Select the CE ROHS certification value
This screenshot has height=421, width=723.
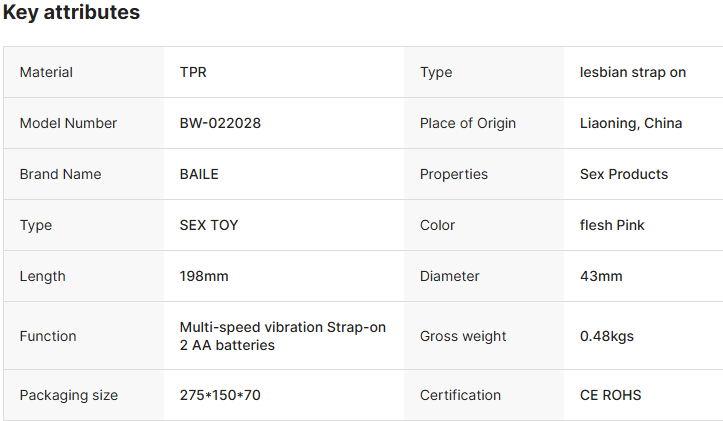pos(611,395)
